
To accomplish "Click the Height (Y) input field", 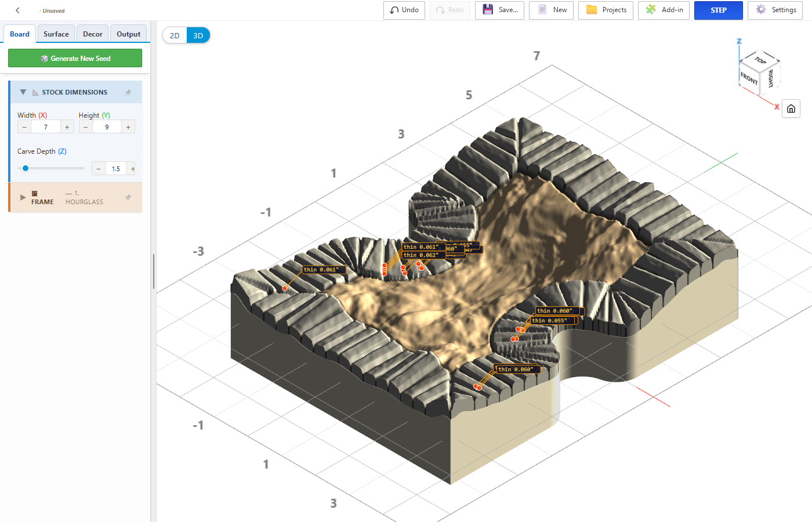I will 107,127.
